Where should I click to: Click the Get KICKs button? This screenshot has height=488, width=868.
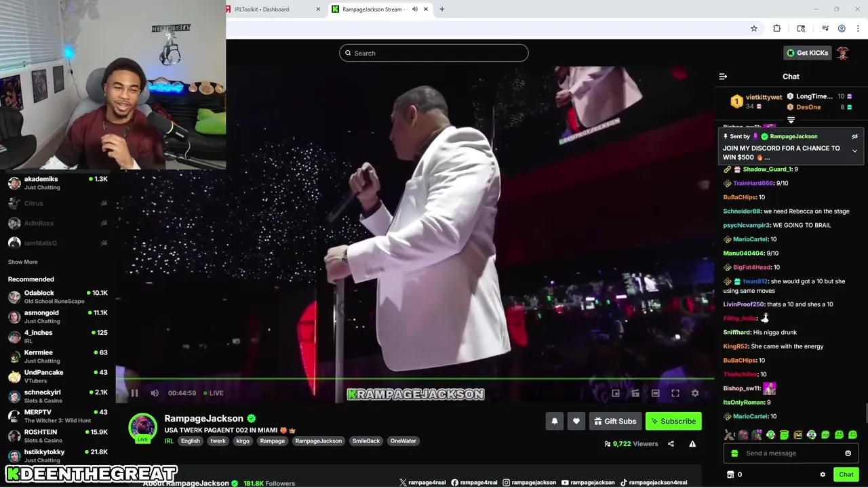807,53
